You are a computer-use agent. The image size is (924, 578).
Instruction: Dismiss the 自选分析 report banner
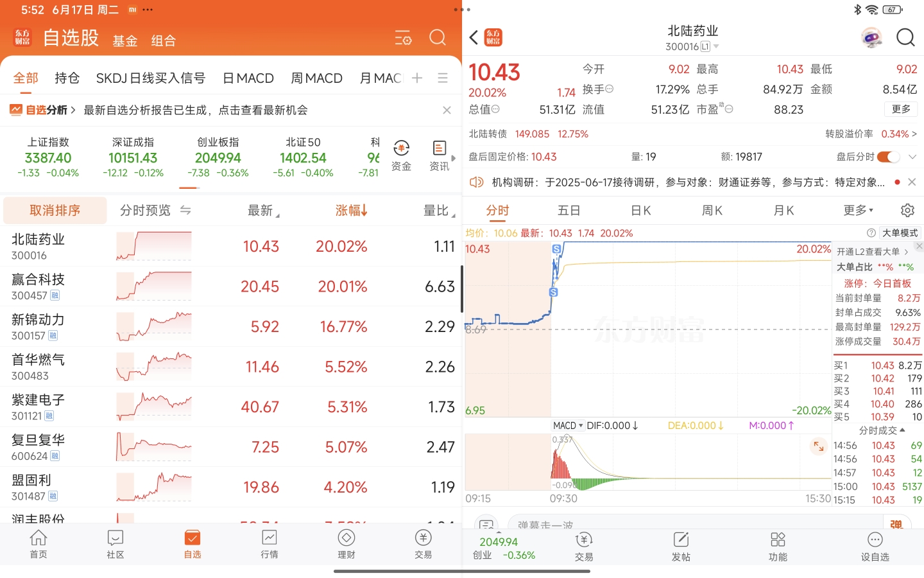[x=447, y=110]
